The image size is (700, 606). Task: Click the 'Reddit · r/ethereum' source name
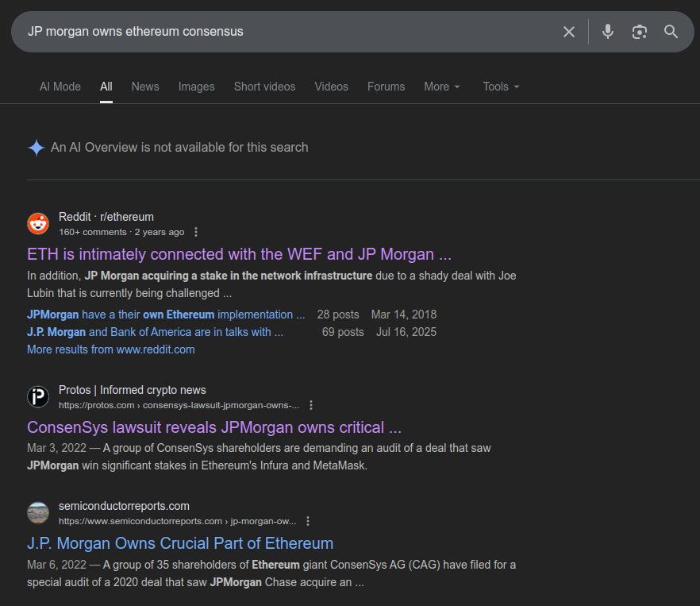106,217
